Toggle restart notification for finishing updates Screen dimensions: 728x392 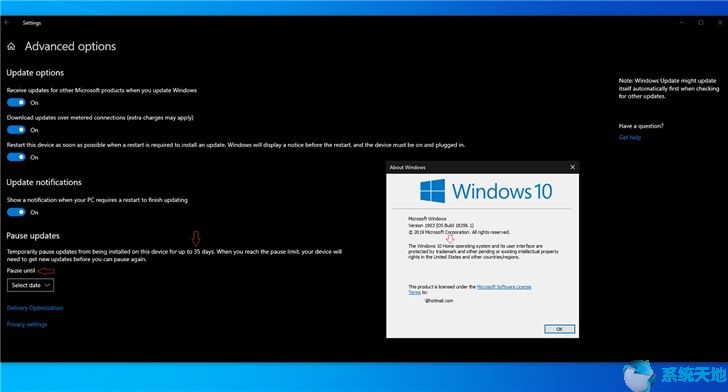[x=16, y=212]
